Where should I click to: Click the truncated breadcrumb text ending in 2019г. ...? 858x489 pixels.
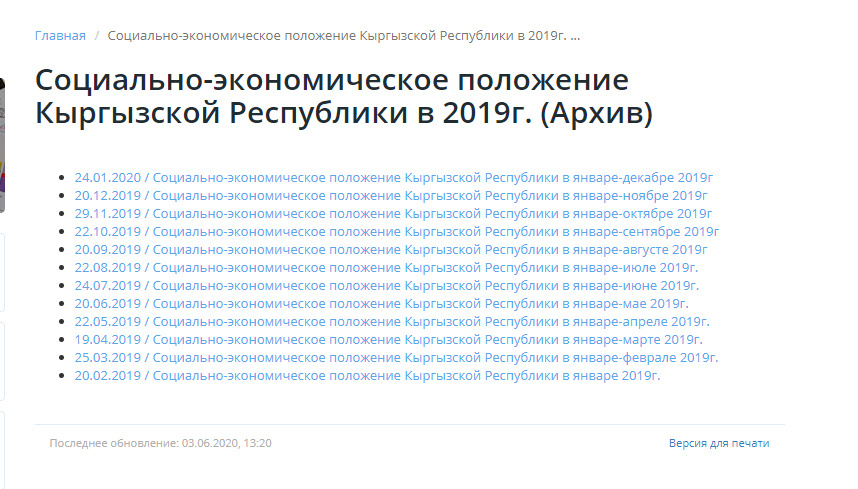click(x=344, y=36)
